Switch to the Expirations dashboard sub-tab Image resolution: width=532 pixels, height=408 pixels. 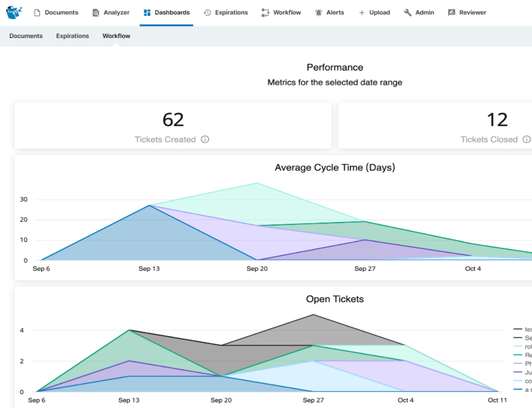[72, 36]
